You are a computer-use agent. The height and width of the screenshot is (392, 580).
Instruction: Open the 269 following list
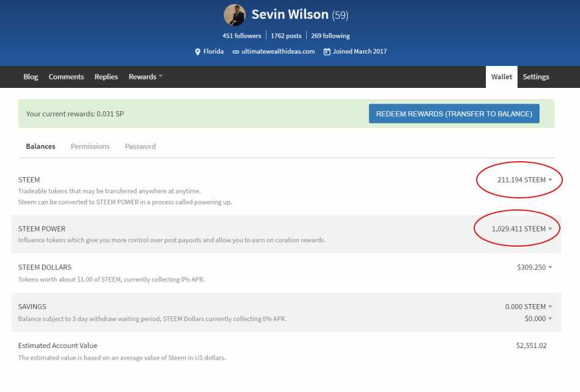coord(330,36)
